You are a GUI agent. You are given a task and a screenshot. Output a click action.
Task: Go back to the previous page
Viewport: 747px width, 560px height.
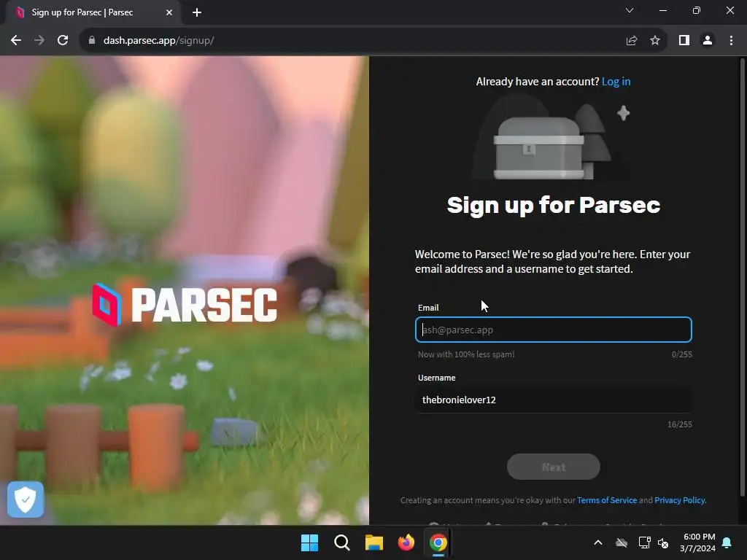16,41
